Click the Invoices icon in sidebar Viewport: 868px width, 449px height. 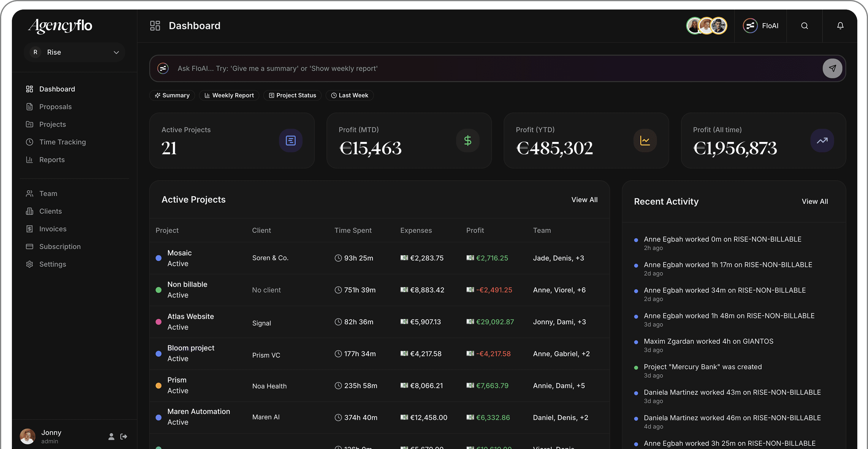30,229
